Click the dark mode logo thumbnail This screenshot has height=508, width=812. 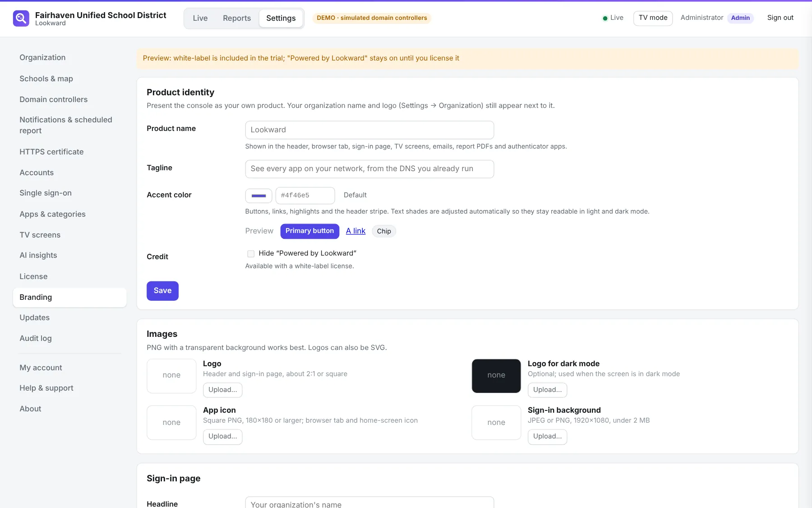point(496,376)
